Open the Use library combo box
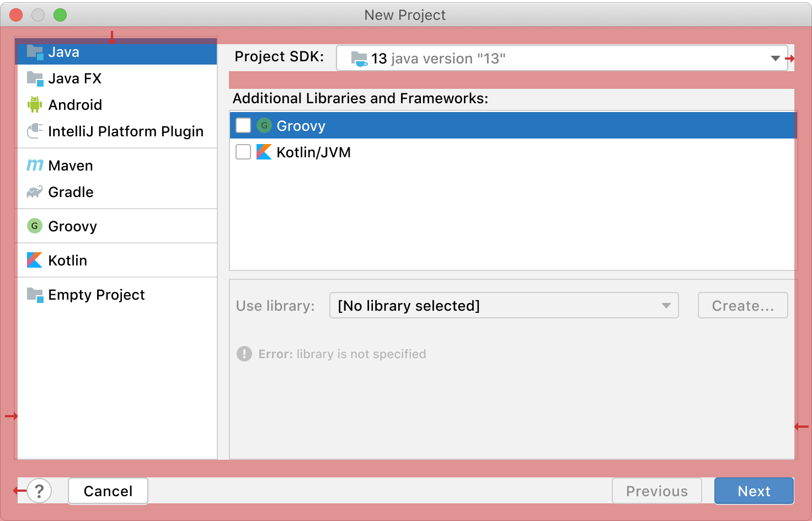 tap(504, 305)
